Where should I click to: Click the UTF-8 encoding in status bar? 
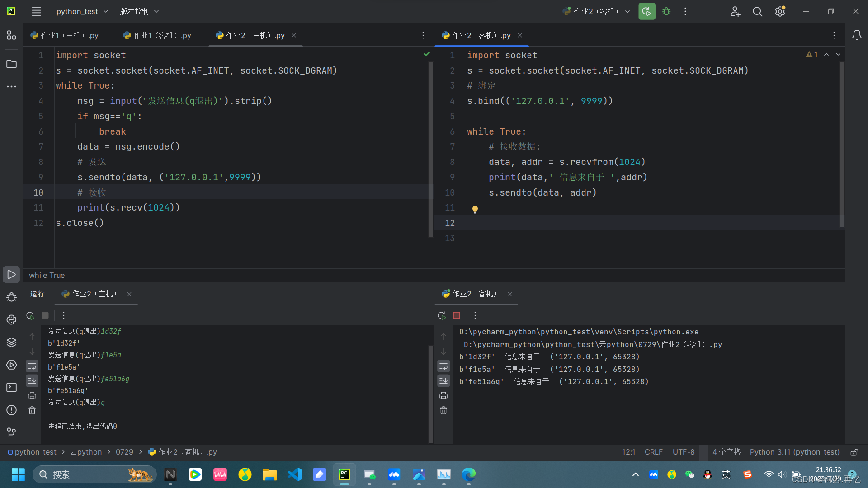(683, 452)
